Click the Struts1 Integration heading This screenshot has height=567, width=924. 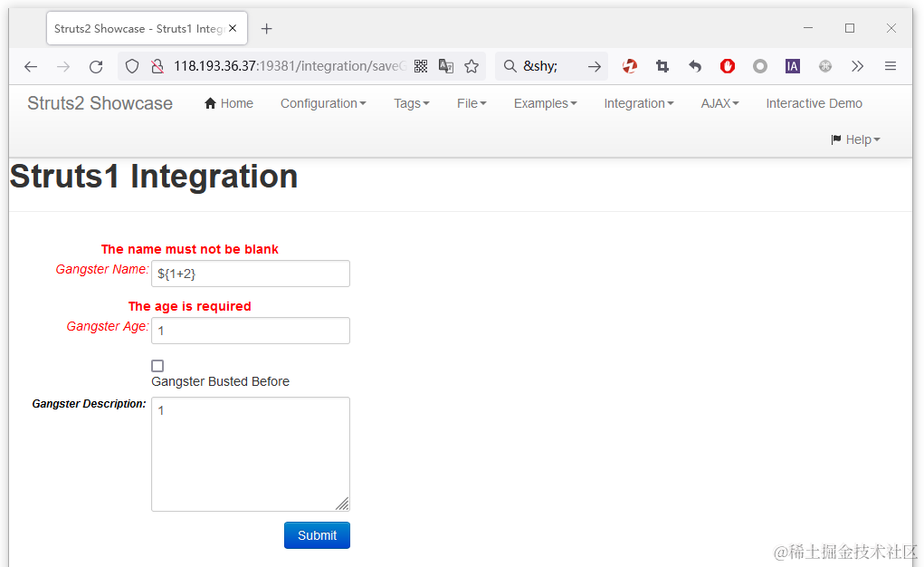pyautogui.click(x=154, y=177)
